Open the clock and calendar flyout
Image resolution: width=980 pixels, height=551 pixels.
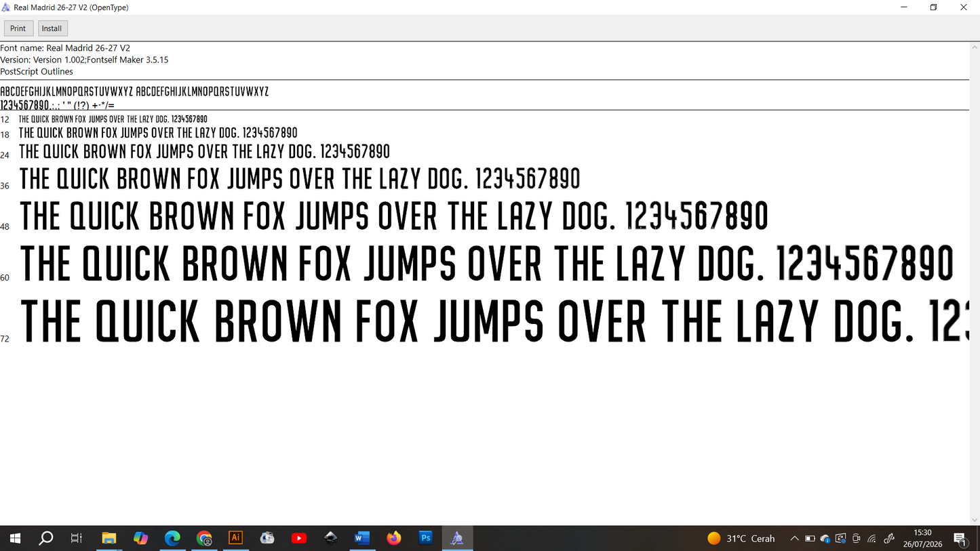[x=922, y=538]
